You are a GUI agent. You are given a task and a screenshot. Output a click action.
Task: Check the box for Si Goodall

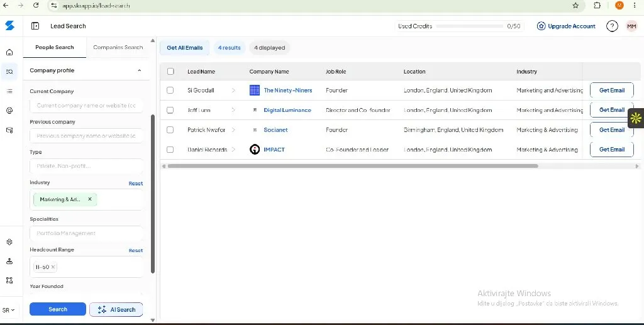[x=170, y=91]
